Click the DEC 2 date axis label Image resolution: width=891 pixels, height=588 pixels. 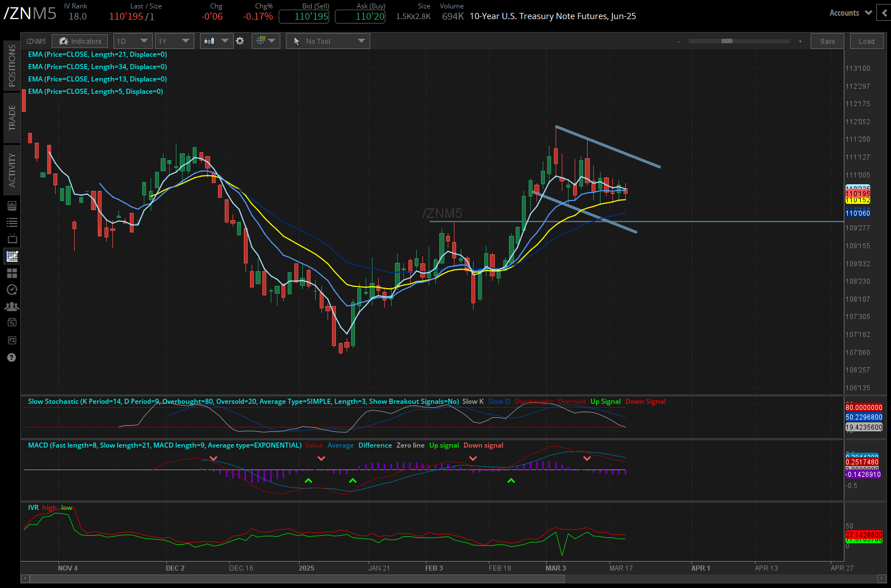click(x=175, y=568)
